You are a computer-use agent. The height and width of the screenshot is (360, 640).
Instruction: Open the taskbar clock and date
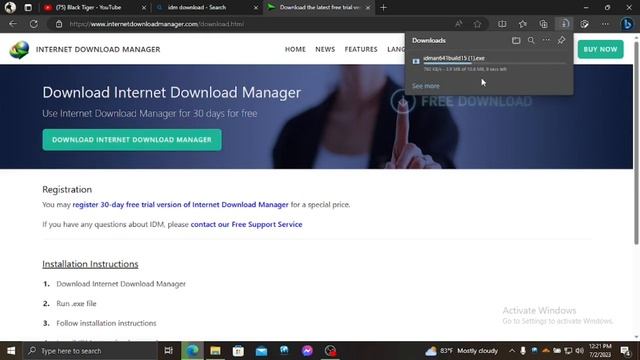tap(600, 351)
